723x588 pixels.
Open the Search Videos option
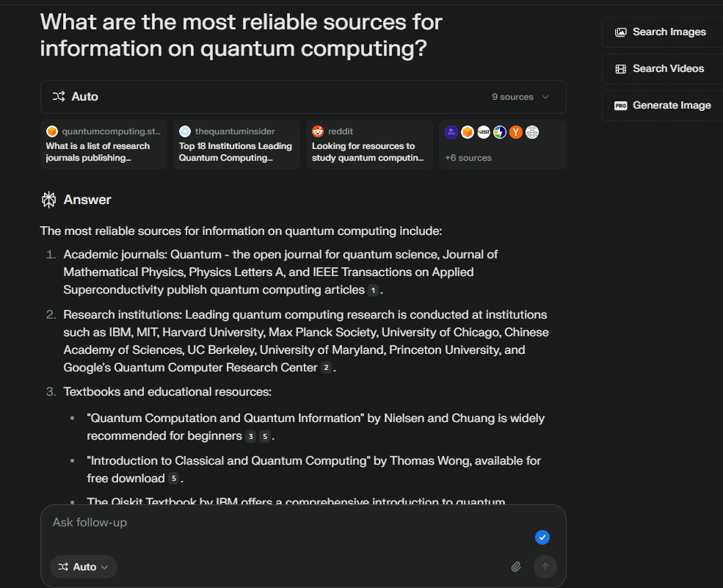662,69
